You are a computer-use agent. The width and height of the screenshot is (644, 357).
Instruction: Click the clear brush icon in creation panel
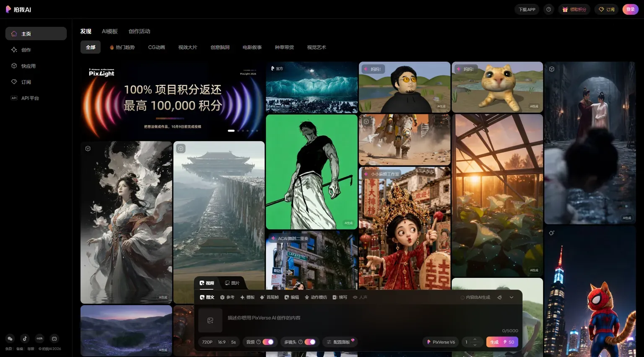pos(499,297)
